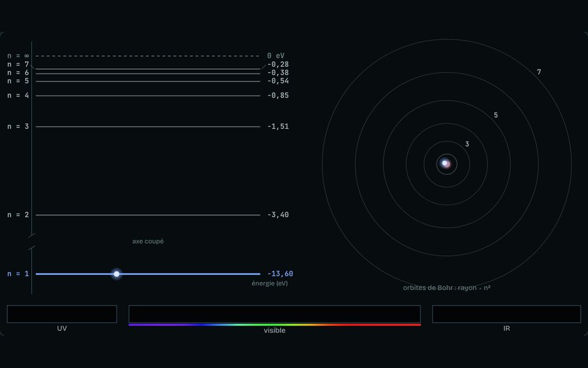Click the "énergie (eV)" axis caption

pos(269,283)
